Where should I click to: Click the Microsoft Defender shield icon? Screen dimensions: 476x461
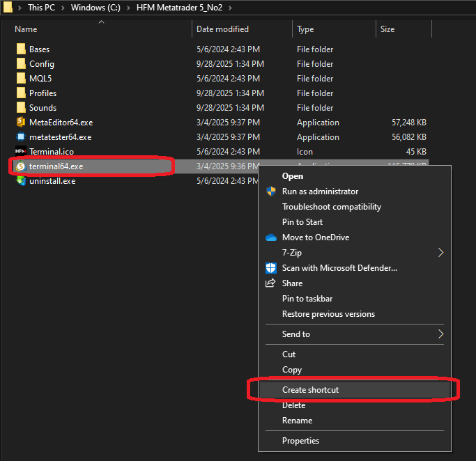pos(271,268)
